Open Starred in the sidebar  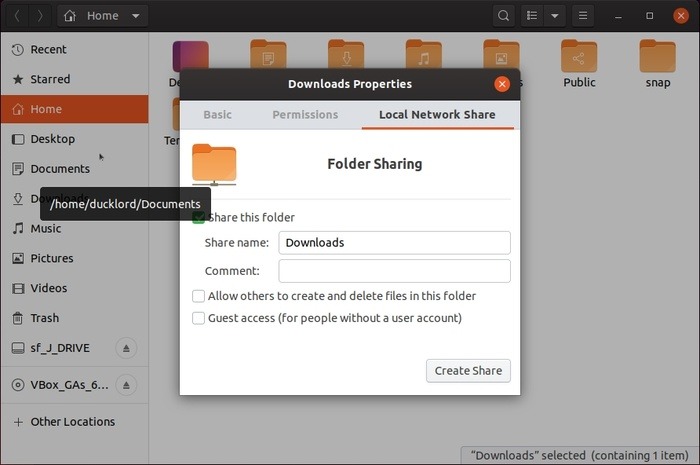[x=75, y=79]
